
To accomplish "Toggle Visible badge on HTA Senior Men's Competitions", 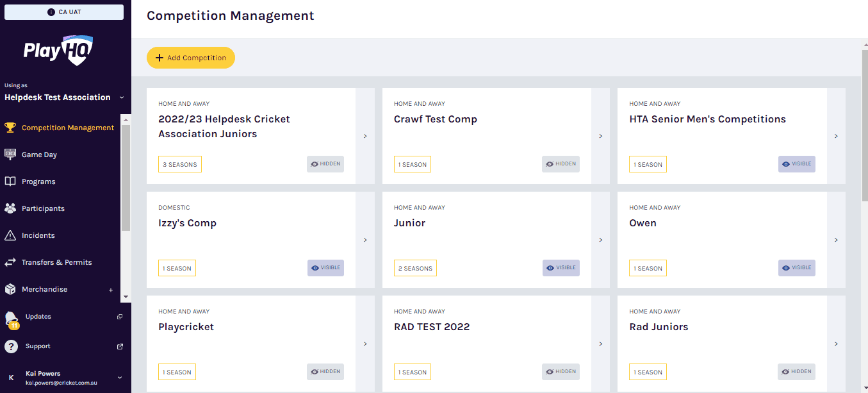I will 797,164.
